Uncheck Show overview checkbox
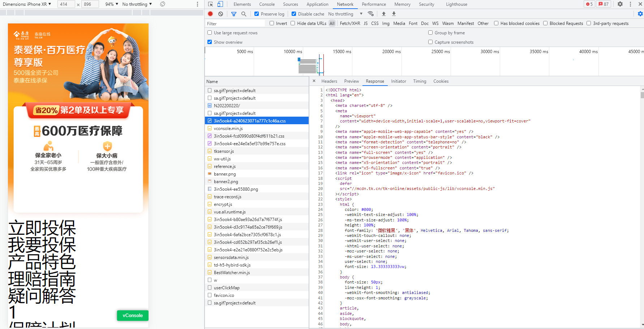This screenshot has height=329, width=644. click(210, 42)
